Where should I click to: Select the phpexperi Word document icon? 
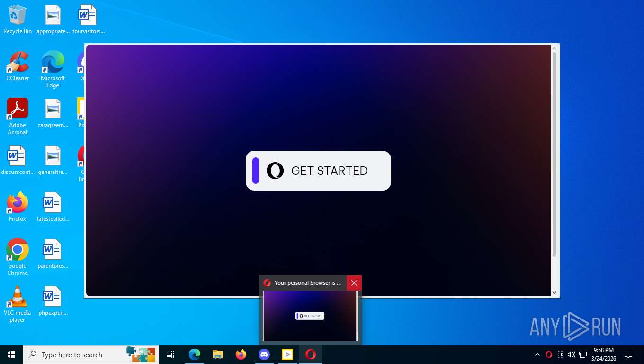tap(53, 301)
